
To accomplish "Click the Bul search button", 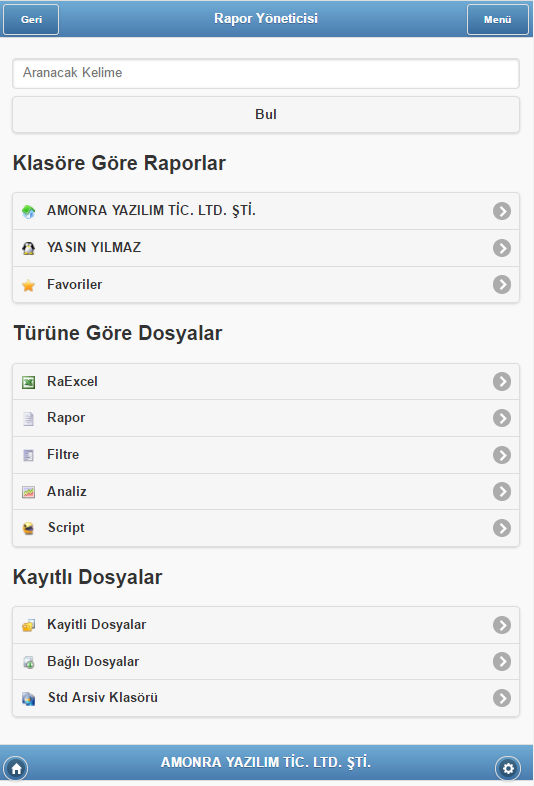I will pyautogui.click(x=266, y=115).
